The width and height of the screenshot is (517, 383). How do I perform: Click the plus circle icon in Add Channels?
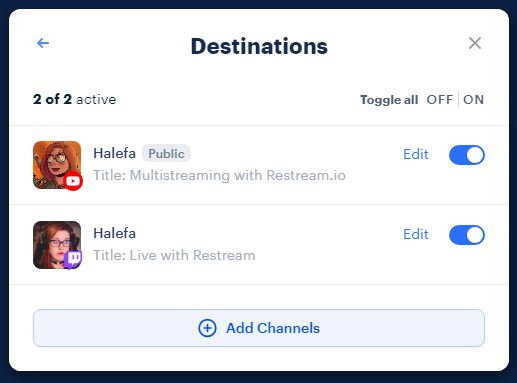207,328
